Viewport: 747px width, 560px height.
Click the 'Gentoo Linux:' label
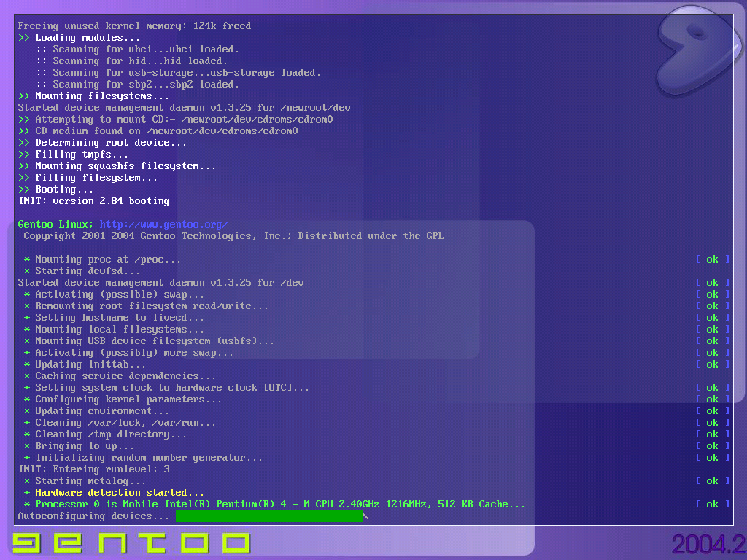point(55,225)
